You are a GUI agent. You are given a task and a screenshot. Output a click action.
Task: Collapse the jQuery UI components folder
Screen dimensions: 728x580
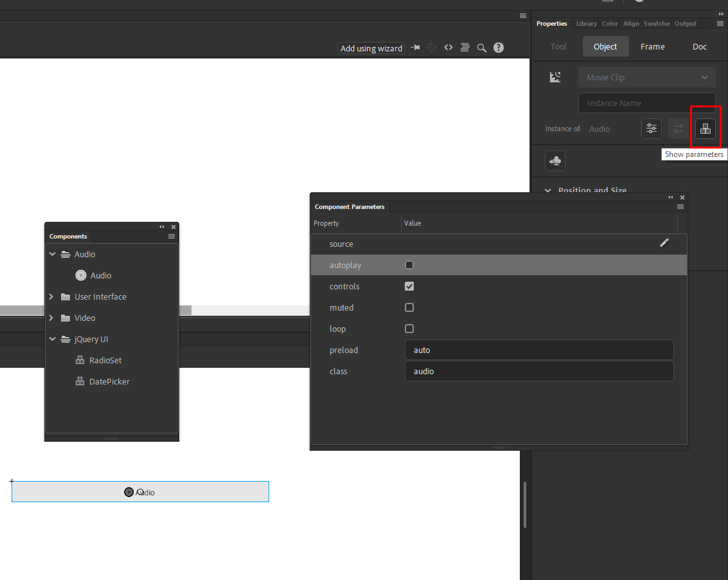pos(53,339)
